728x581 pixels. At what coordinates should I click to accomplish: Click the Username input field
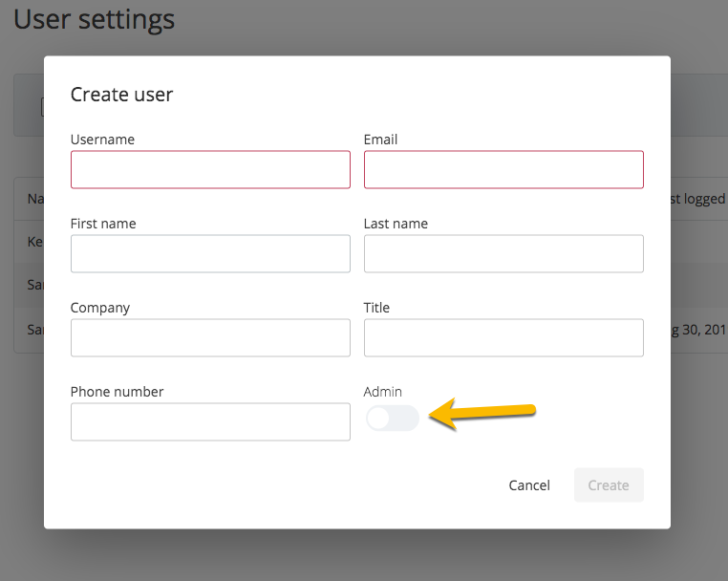pos(210,169)
